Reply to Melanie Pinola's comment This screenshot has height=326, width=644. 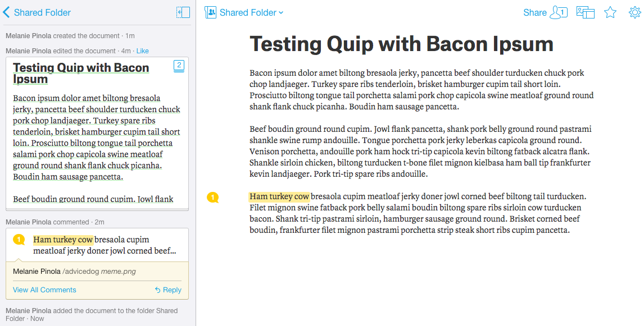click(x=172, y=290)
